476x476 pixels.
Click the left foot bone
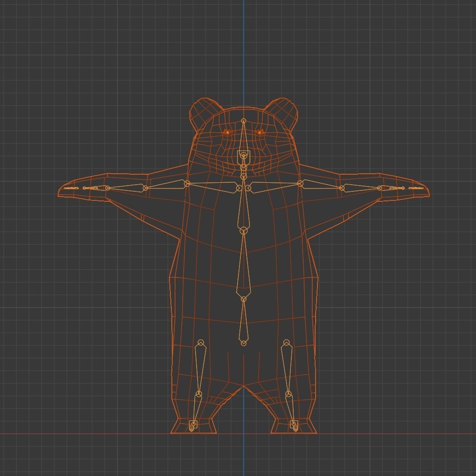(193, 426)
